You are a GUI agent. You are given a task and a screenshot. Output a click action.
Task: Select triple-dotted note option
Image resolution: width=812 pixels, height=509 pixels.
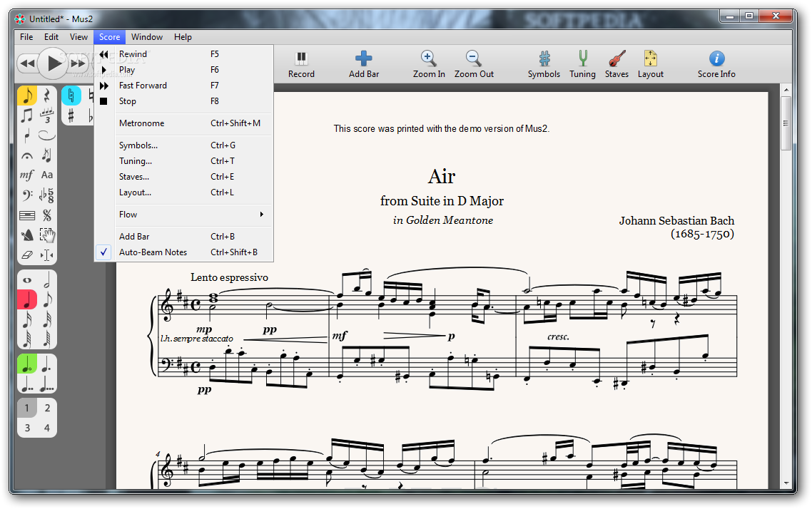(46, 384)
